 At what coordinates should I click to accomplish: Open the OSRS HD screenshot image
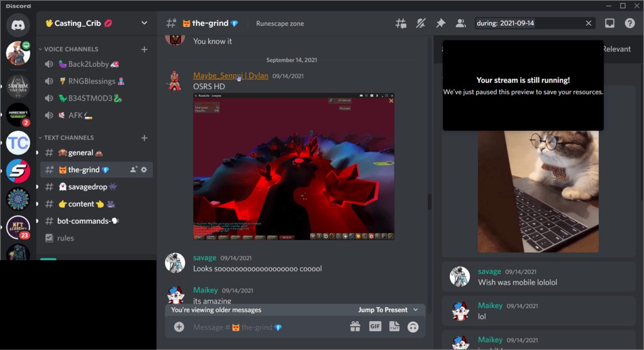(x=294, y=167)
